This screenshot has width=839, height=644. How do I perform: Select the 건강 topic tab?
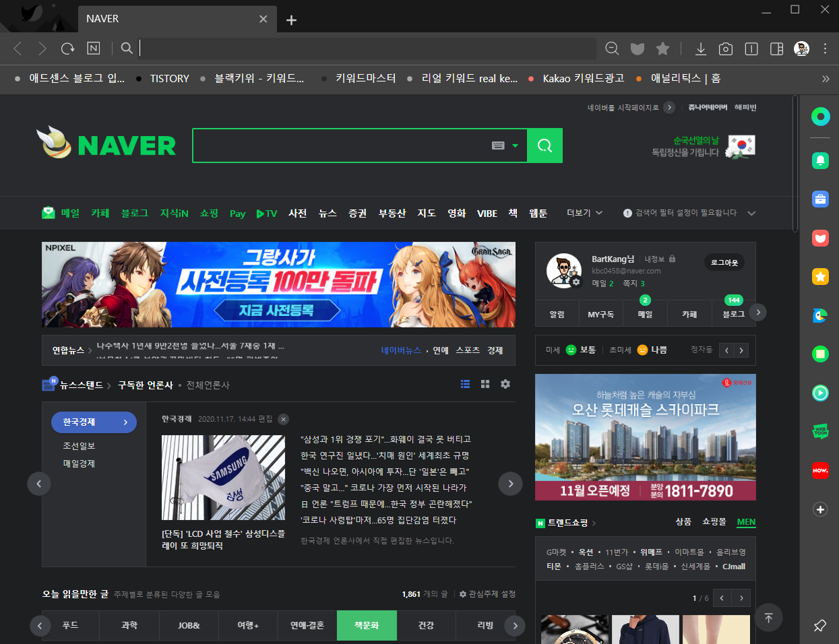[426, 625]
